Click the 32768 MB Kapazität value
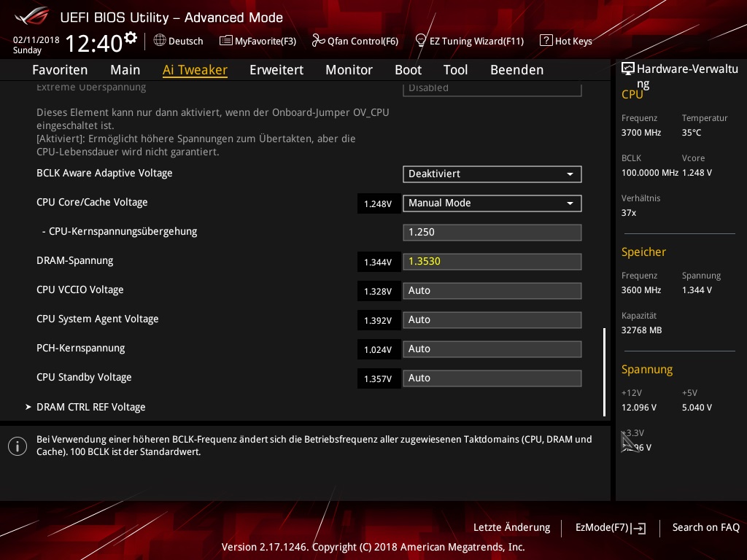 [x=641, y=330]
